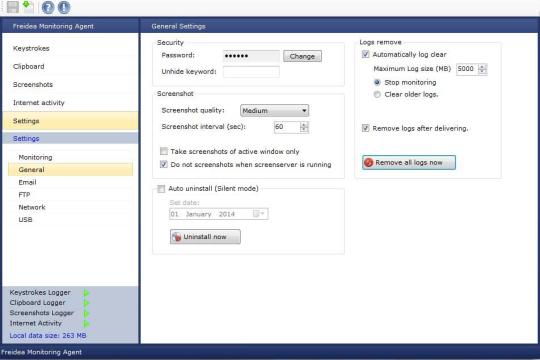
Task: Select the highlighted Settings section
Action: [x=70, y=121]
